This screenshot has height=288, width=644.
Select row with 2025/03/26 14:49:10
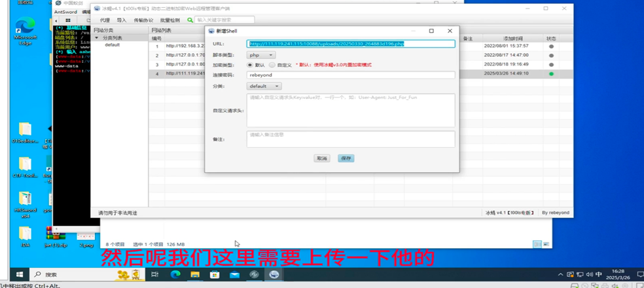pos(360,73)
